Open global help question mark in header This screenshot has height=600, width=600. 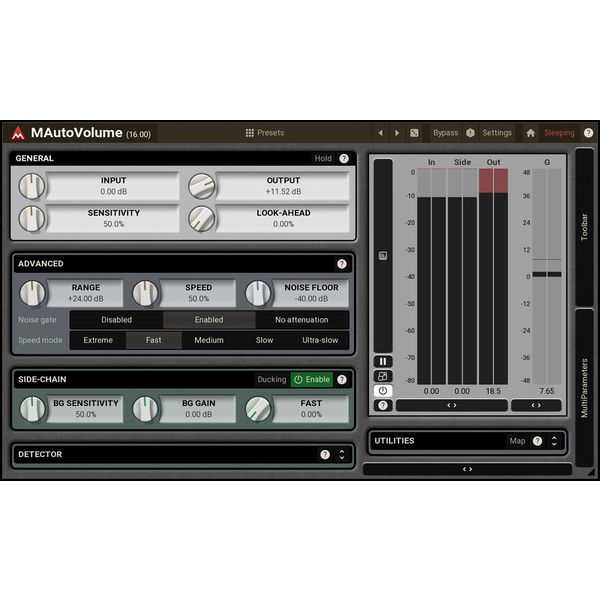(x=588, y=133)
